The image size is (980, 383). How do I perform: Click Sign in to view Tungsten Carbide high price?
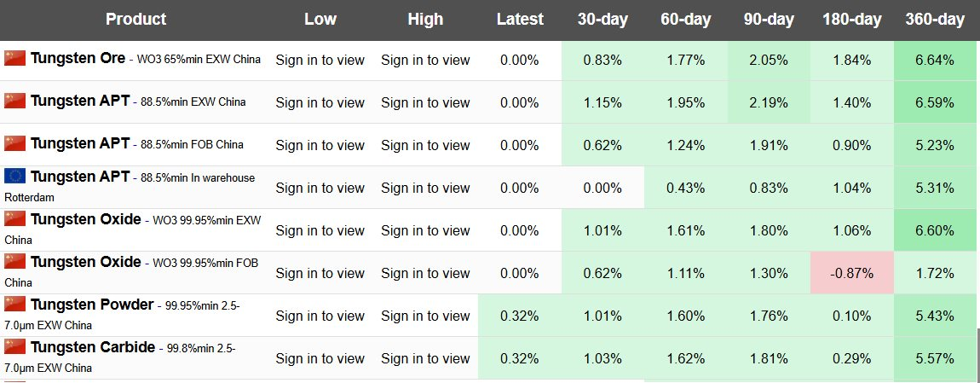pyautogui.click(x=425, y=358)
